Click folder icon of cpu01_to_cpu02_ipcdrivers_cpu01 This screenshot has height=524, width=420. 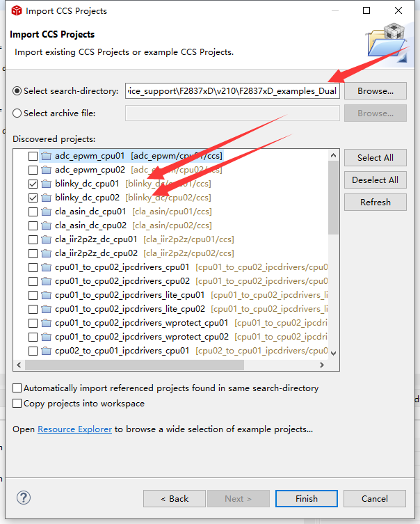click(x=46, y=267)
